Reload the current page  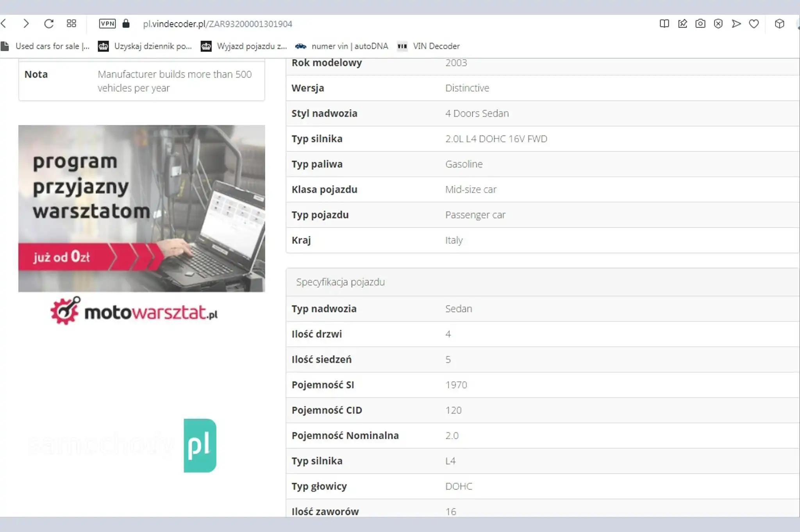point(49,24)
